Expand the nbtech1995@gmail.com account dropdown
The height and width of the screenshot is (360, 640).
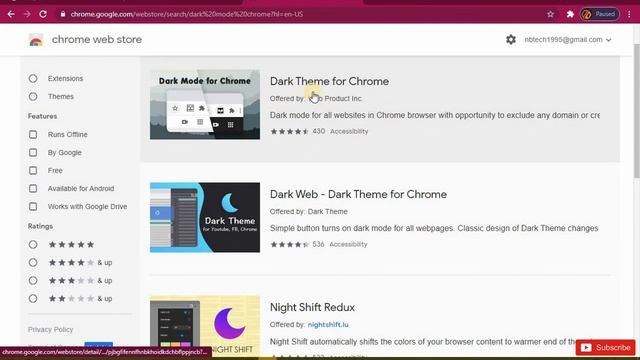tap(568, 40)
